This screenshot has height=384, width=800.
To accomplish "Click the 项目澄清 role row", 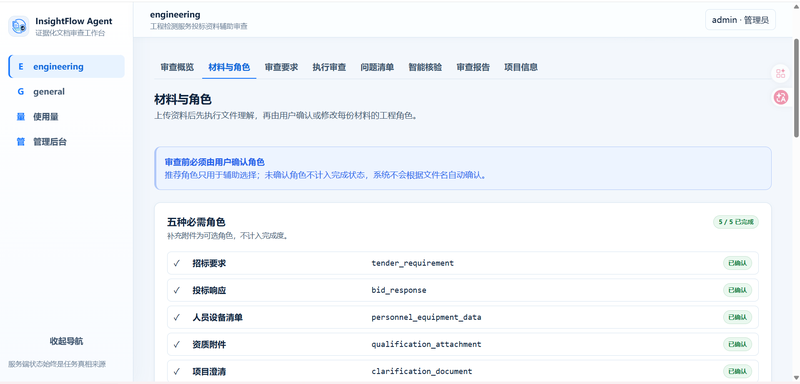I will [x=463, y=371].
